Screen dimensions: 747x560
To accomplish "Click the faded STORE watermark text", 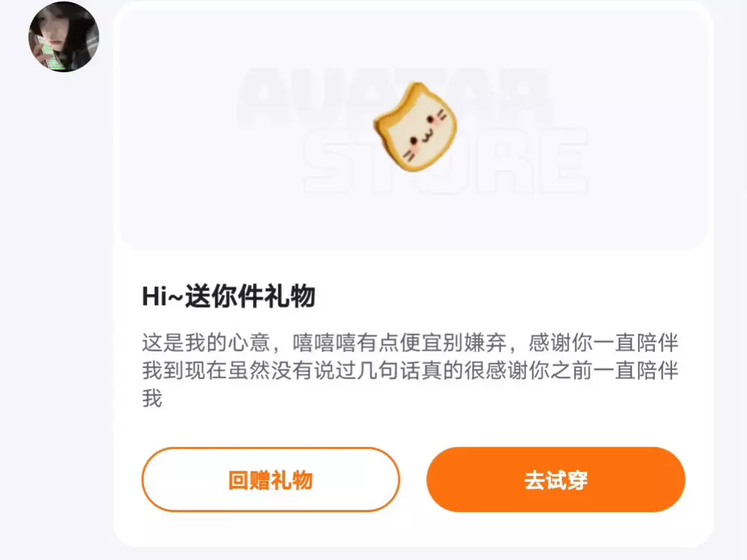I will pos(446,159).
